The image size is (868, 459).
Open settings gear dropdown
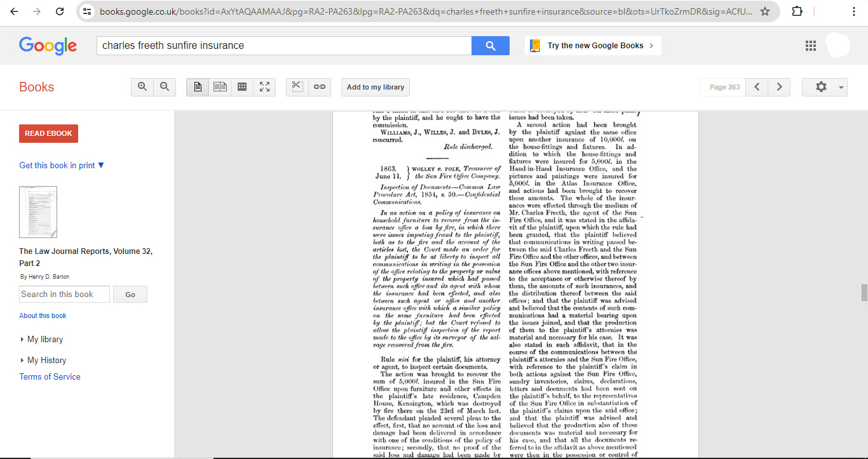click(x=825, y=87)
